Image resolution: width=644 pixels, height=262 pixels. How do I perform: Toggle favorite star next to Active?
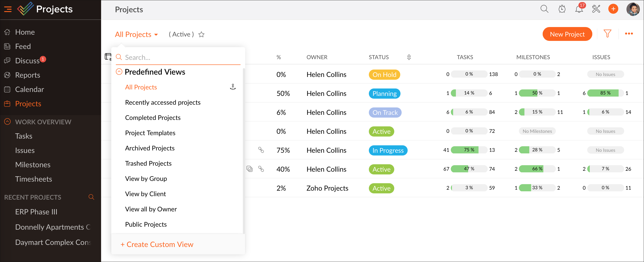[x=201, y=34]
